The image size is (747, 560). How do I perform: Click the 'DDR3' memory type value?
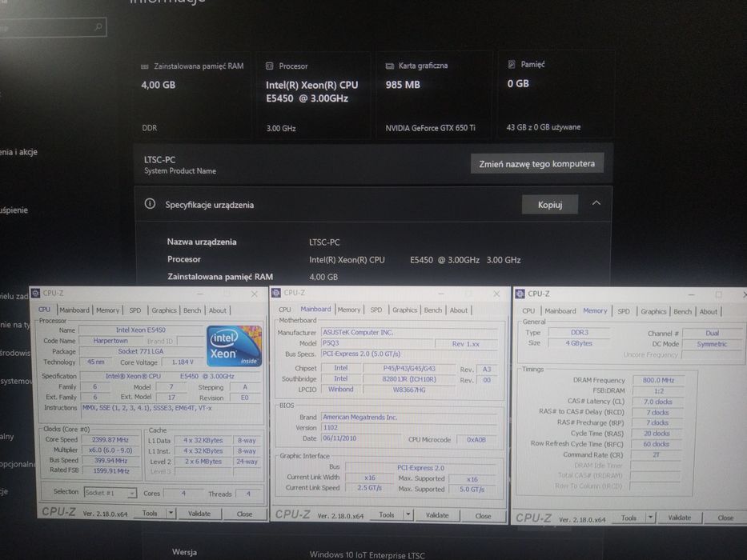click(580, 332)
